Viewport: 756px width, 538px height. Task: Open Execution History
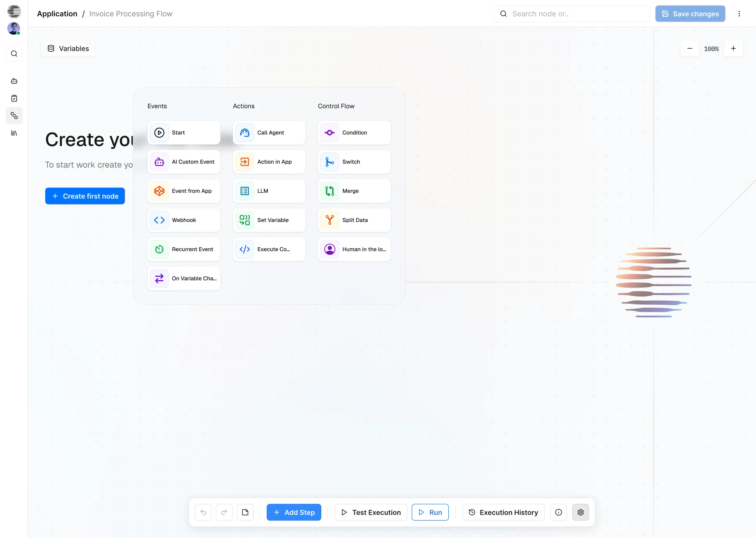tap(503, 512)
